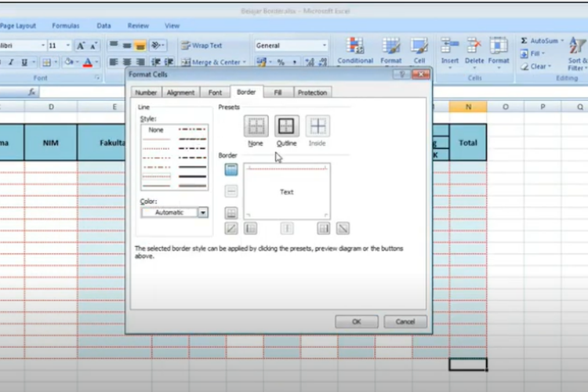
Task: Apply diagonal down border
Action: (x=343, y=228)
